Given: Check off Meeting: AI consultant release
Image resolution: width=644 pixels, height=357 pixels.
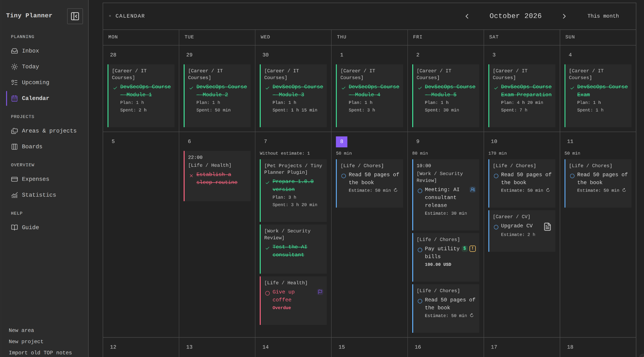Looking at the screenshot, I should pos(420,191).
